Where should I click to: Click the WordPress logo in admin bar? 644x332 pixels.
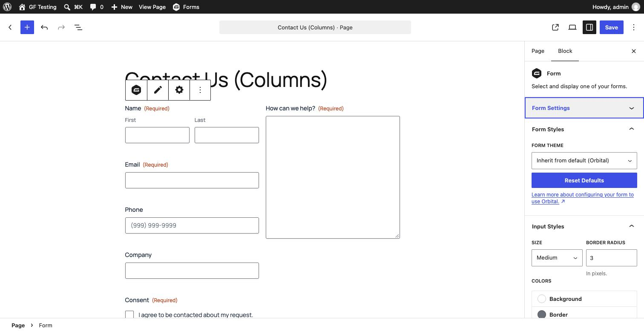[x=7, y=7]
